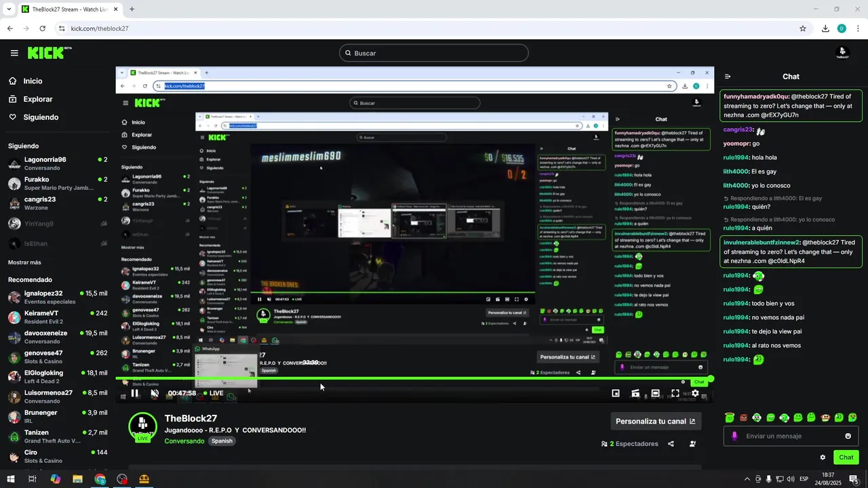Click the Spanish language tag
Image resolution: width=868 pixels, height=488 pixels.
pyautogui.click(x=222, y=441)
